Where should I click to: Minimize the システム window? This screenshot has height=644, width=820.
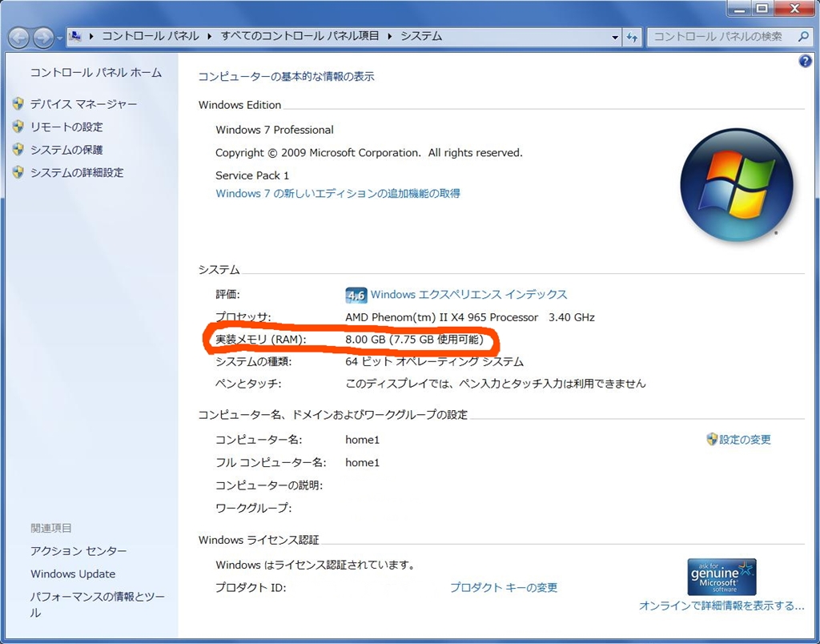[x=739, y=8]
